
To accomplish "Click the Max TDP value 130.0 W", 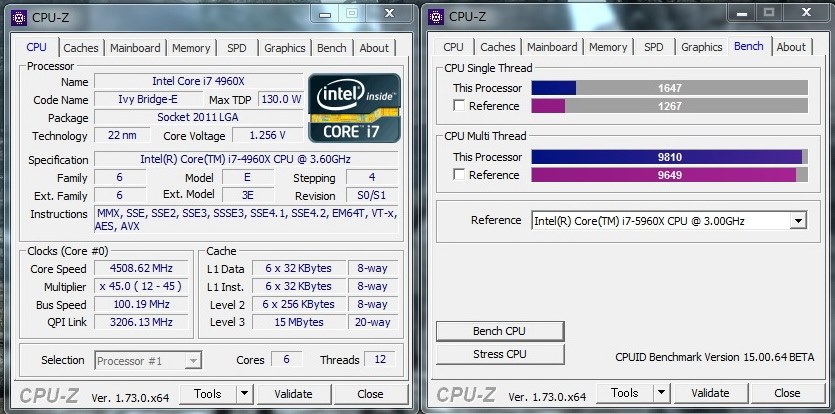I will point(281,99).
